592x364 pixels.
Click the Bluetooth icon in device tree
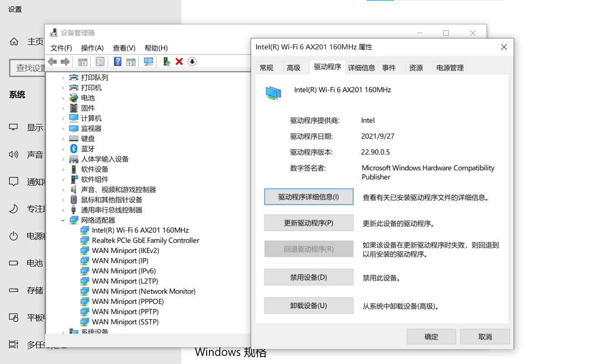pyautogui.click(x=74, y=148)
